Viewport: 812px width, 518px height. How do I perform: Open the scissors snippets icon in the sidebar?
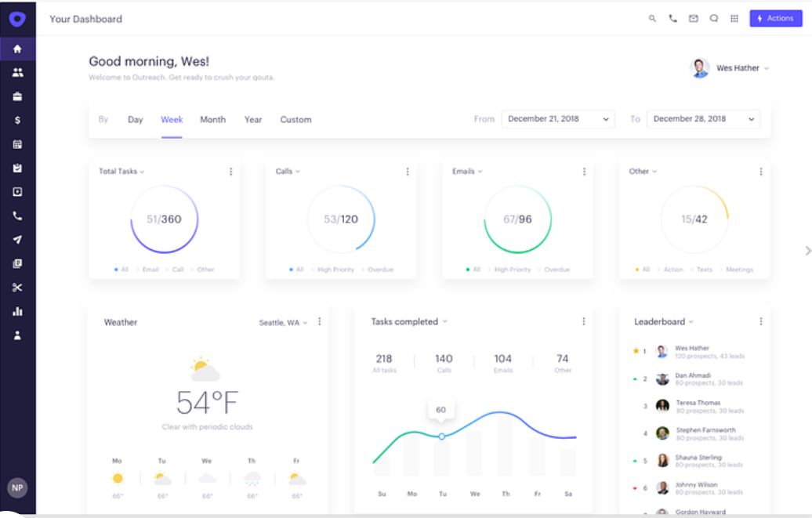[x=17, y=288]
